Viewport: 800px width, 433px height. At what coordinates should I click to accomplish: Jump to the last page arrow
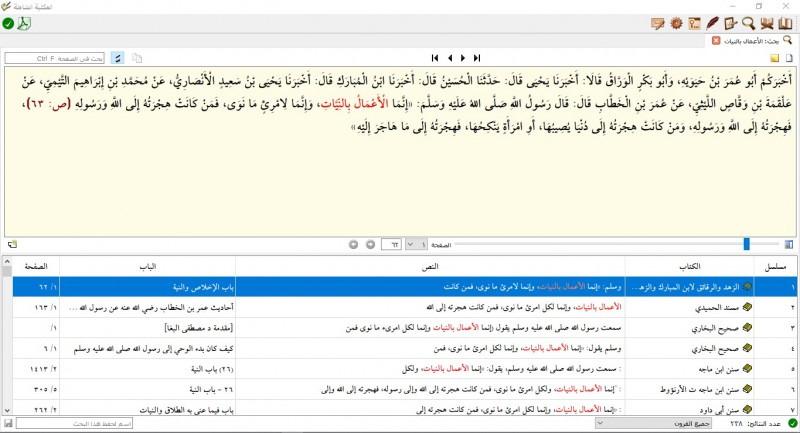[x=477, y=58]
